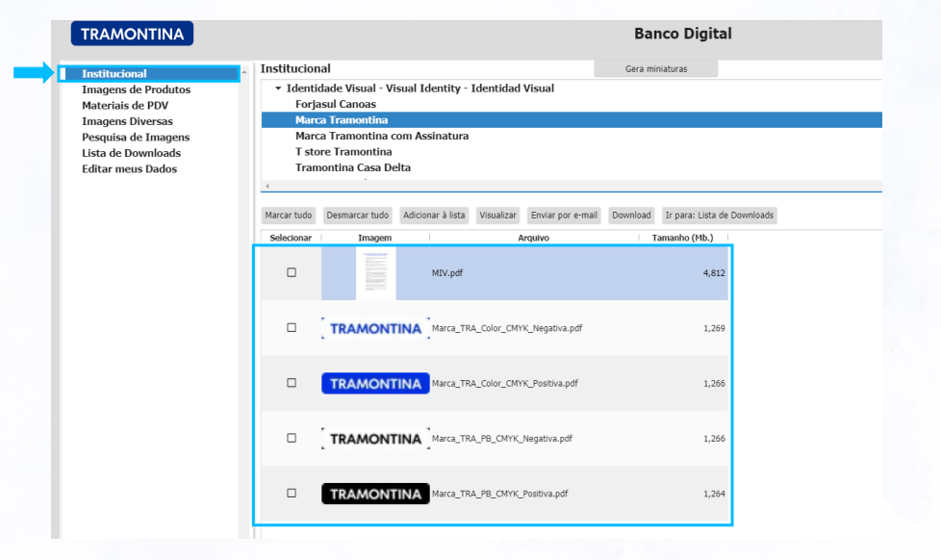Go to Materiais de PDV
Viewport: 941px width, 560px height.
tap(125, 106)
